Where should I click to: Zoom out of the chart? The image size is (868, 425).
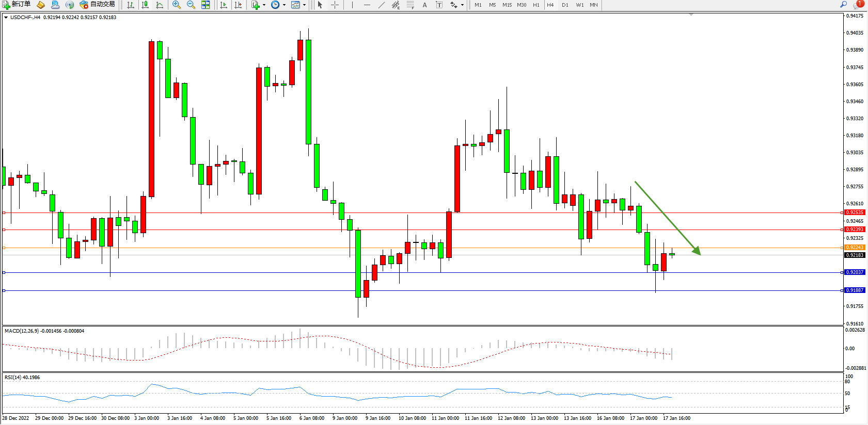[191, 5]
